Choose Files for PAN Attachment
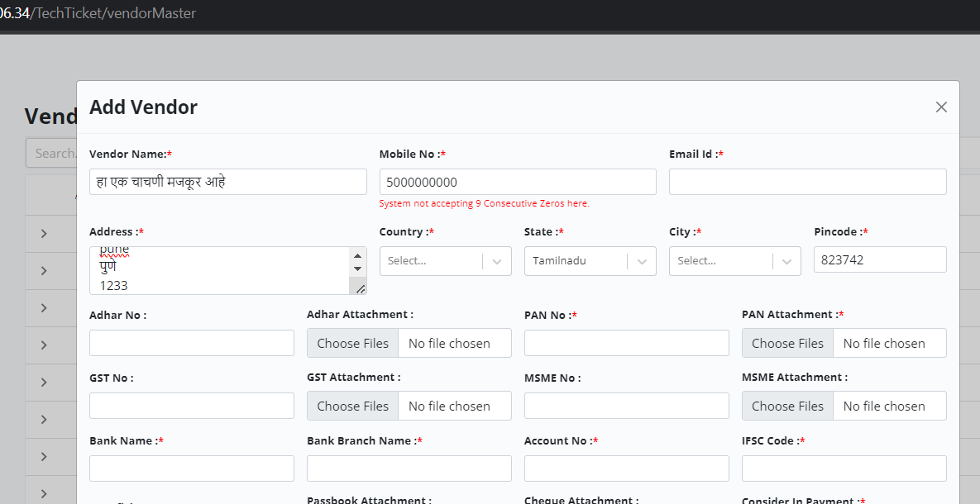 [x=787, y=344]
